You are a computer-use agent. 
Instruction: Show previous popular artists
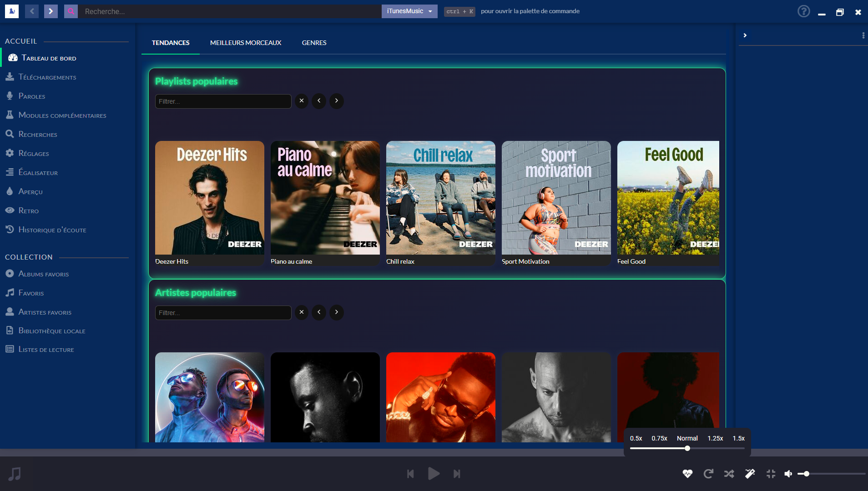coord(319,312)
